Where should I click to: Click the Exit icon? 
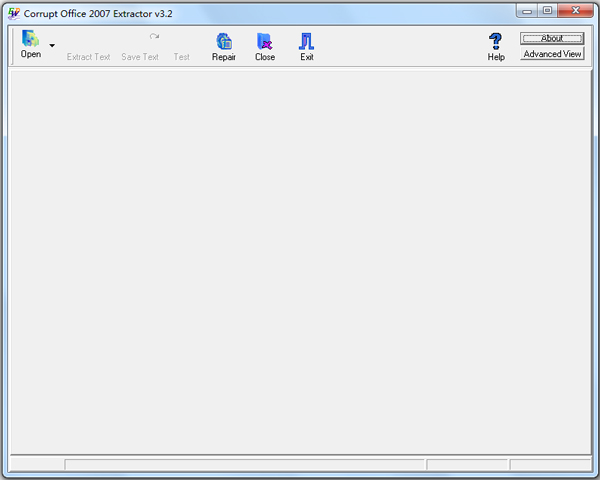point(307,41)
